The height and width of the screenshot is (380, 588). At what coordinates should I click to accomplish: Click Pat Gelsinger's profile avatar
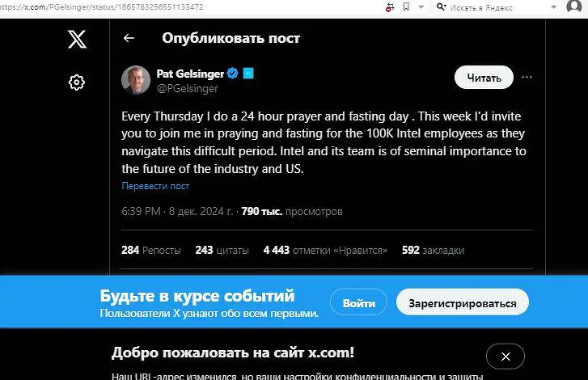[136, 80]
